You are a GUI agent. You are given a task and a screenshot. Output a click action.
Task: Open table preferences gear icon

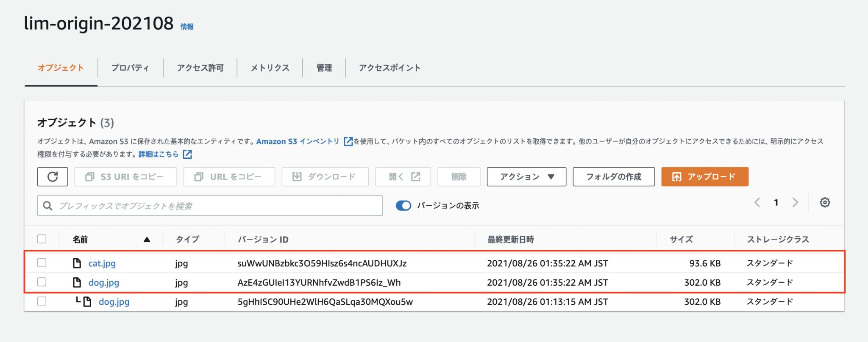(825, 202)
